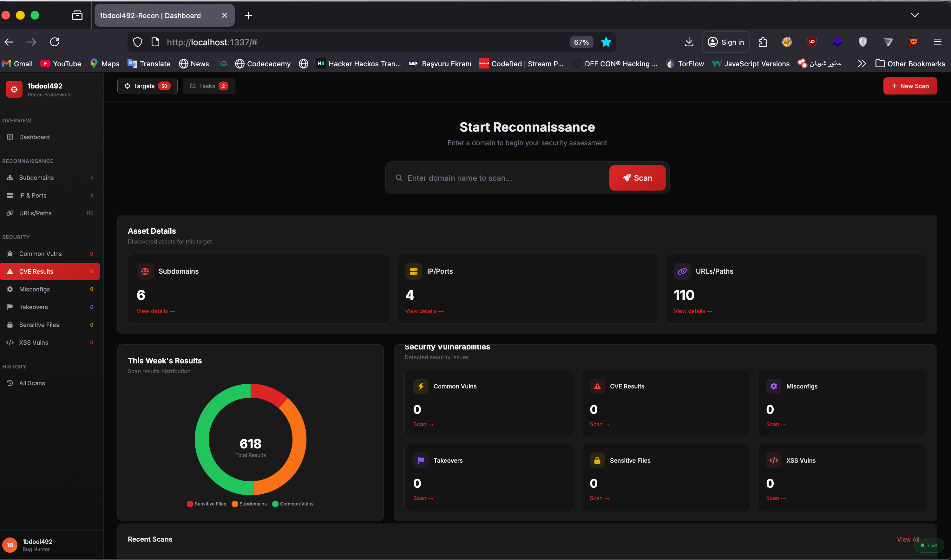Open the tab overview dropdown arrow
This screenshot has width=951, height=560.
(x=915, y=15)
